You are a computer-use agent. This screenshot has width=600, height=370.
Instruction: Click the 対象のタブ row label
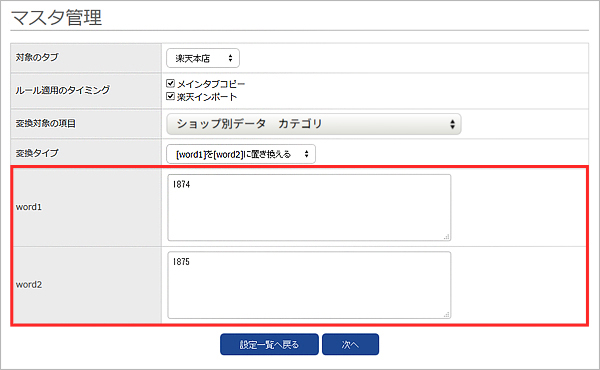click(37, 57)
